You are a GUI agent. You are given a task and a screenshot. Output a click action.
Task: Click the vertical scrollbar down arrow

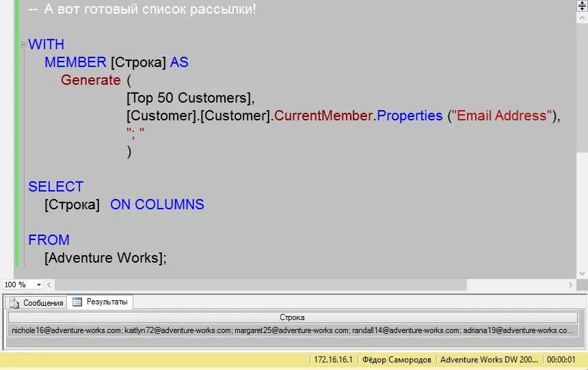pos(582,274)
